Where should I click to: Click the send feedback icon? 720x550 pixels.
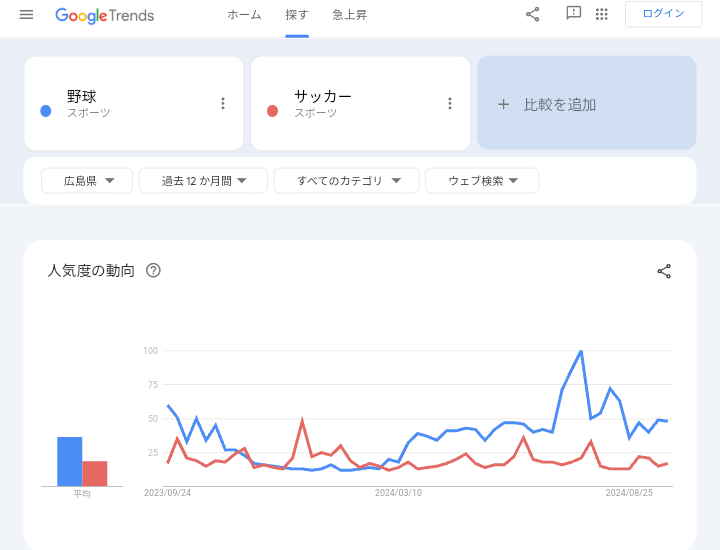point(573,14)
